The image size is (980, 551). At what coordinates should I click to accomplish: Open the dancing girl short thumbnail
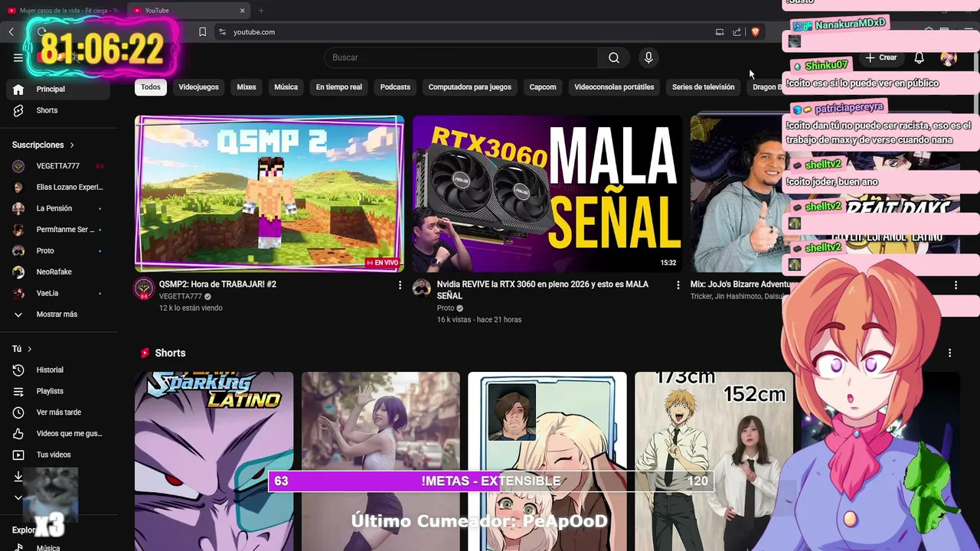coord(381,461)
